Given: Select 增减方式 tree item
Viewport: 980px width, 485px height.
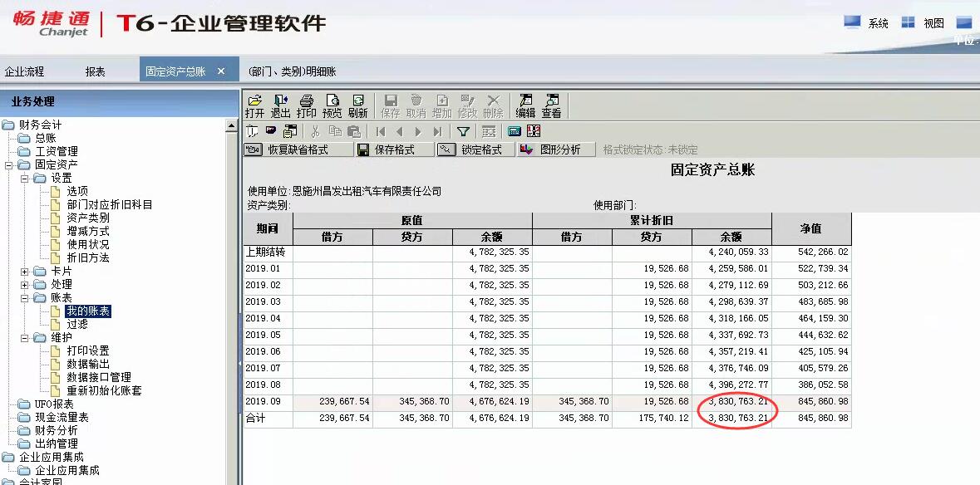Looking at the screenshot, I should click(88, 231).
